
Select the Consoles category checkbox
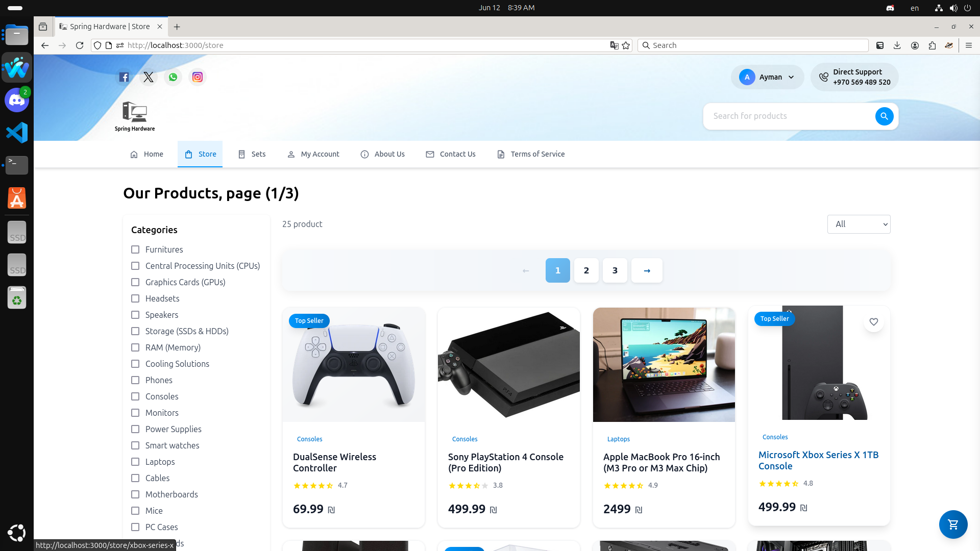135,396
